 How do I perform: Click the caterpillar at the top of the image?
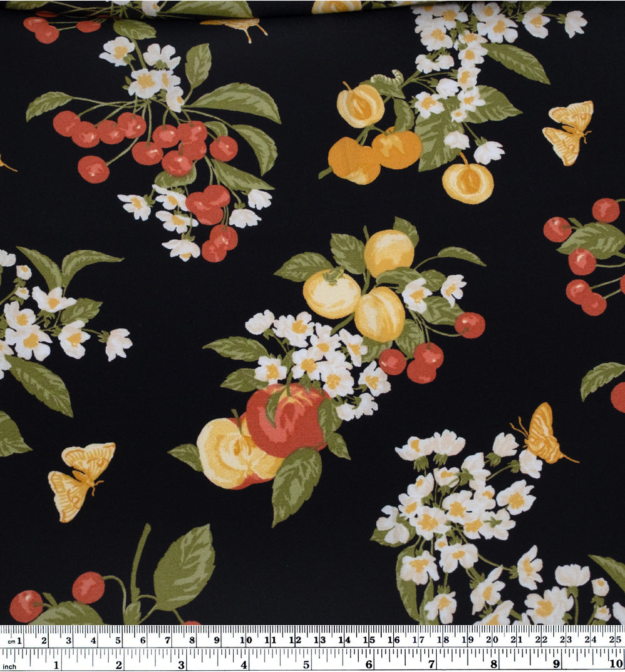point(386,78)
